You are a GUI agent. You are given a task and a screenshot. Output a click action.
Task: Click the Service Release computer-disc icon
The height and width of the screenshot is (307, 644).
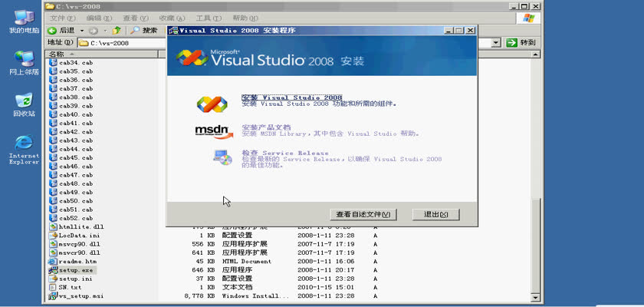pos(222,157)
